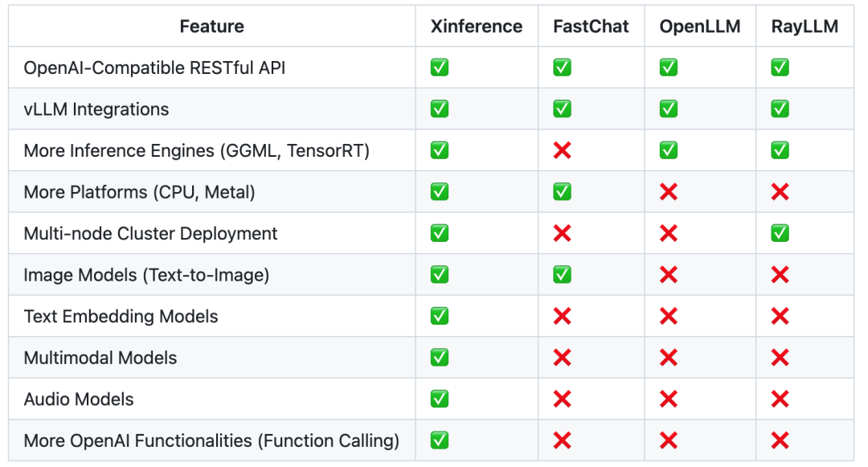Pick FastChat red cross in Multimodal Models row
868x467 pixels.
(x=562, y=358)
